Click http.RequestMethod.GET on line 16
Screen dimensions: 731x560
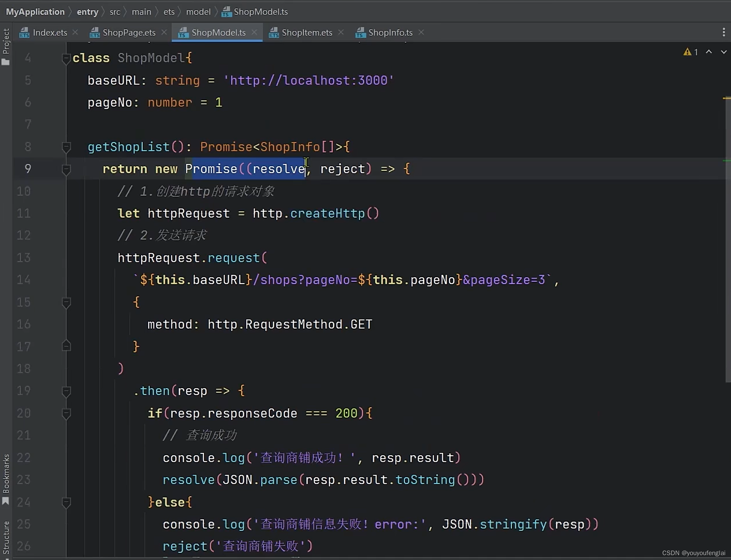click(290, 324)
